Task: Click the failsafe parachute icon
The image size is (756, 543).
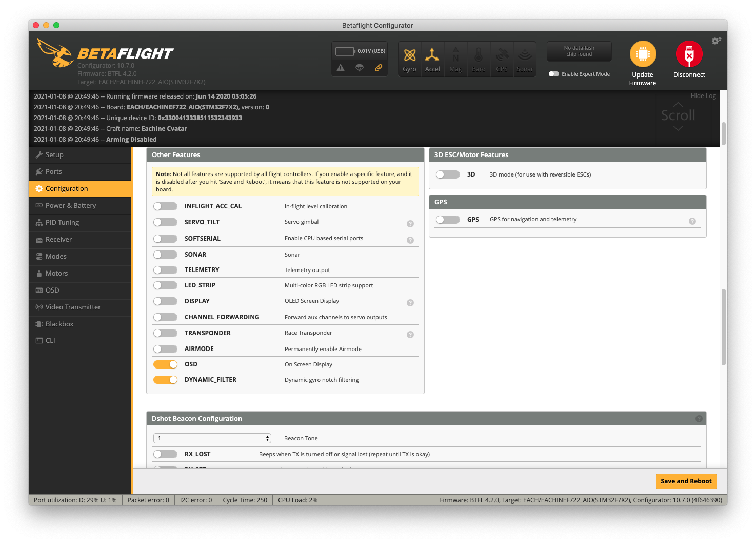Action: [360, 68]
